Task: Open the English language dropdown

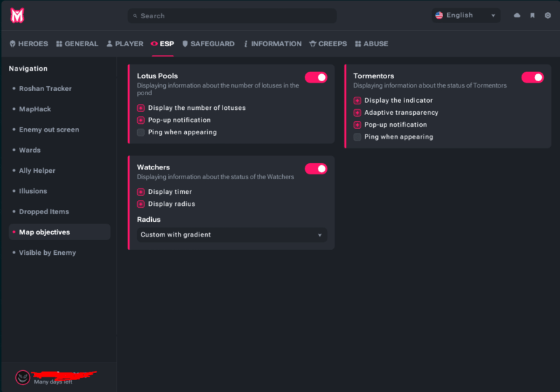Action: [x=465, y=15]
